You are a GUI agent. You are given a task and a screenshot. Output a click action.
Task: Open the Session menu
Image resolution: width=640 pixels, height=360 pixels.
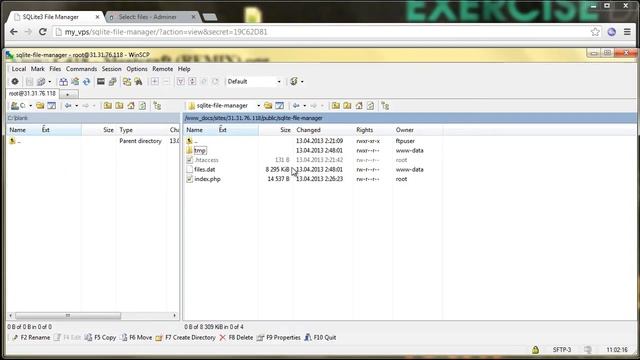point(111,69)
